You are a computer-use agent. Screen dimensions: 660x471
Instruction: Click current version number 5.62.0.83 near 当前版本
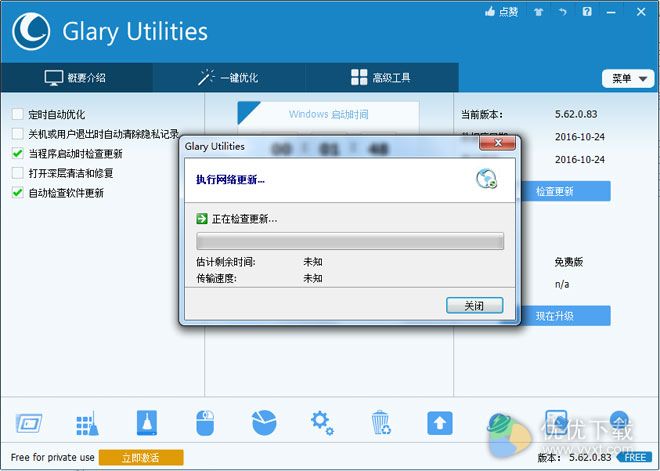tap(576, 114)
